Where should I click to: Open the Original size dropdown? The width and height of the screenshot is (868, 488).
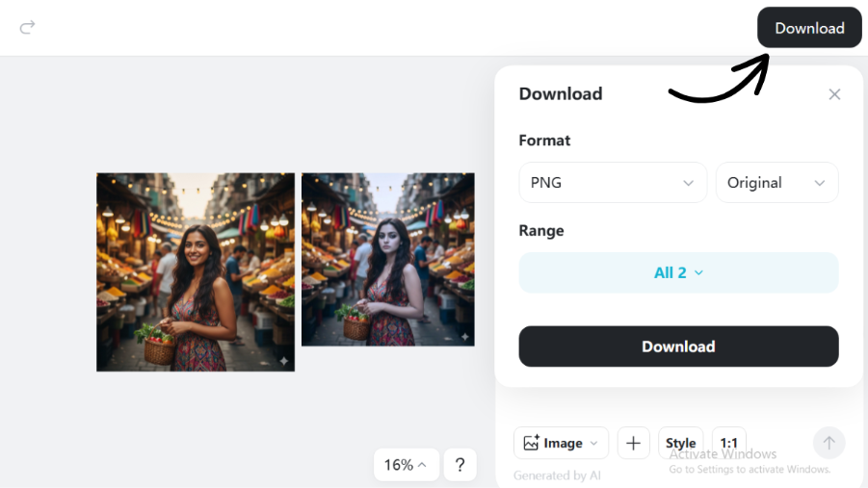[776, 183]
